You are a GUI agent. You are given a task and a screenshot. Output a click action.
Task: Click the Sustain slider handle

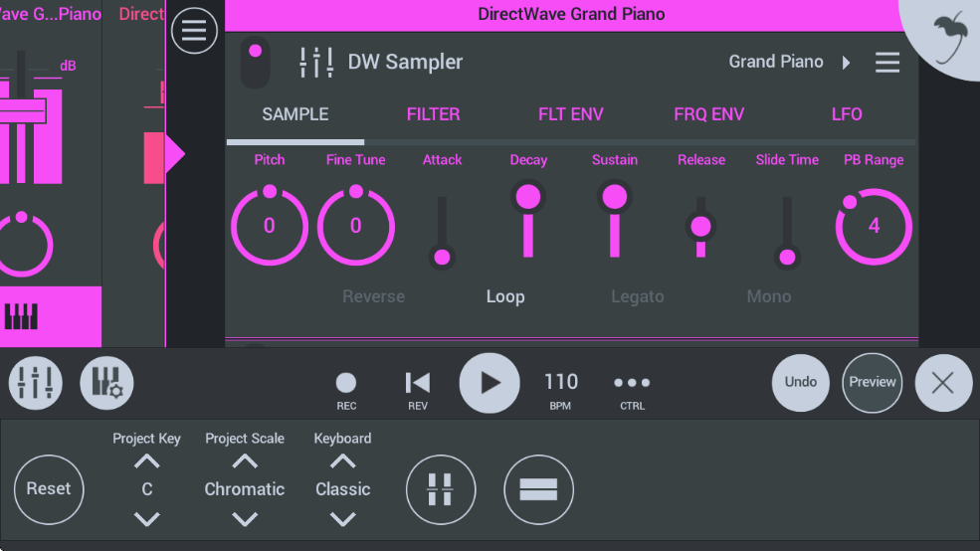(615, 197)
